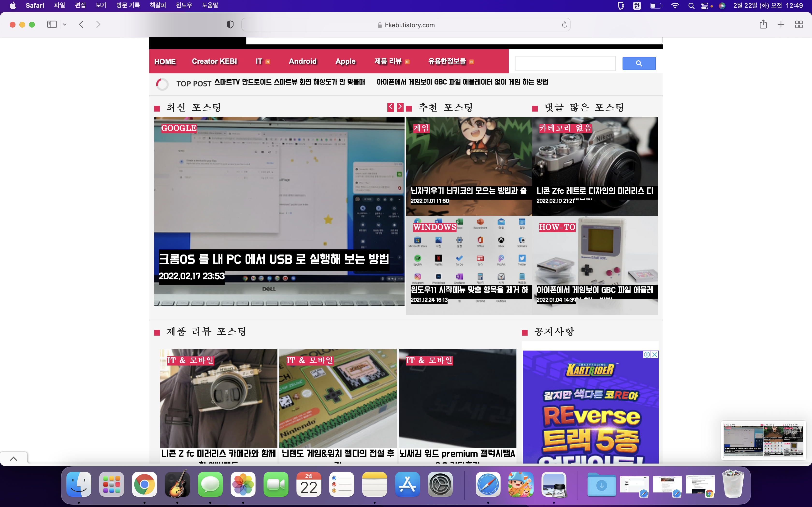812x507 pixels.
Task: Open the Apple category link
Action: [345, 61]
